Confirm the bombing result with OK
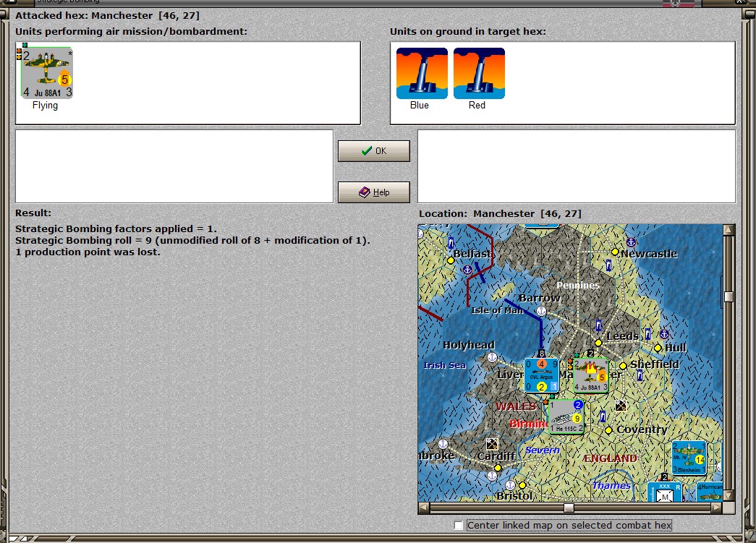 374,151
